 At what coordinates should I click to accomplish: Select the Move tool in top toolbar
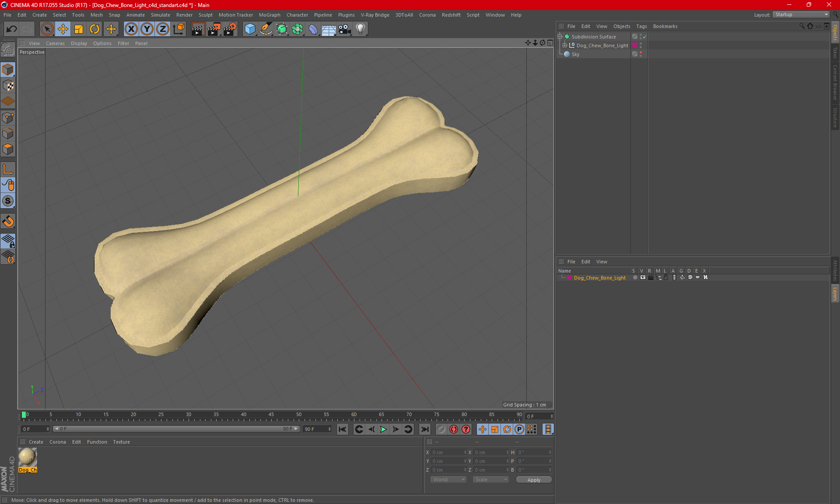click(63, 29)
